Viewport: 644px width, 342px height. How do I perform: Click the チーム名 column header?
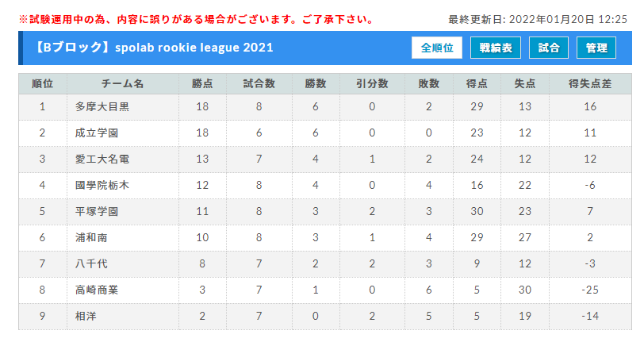[x=123, y=84]
